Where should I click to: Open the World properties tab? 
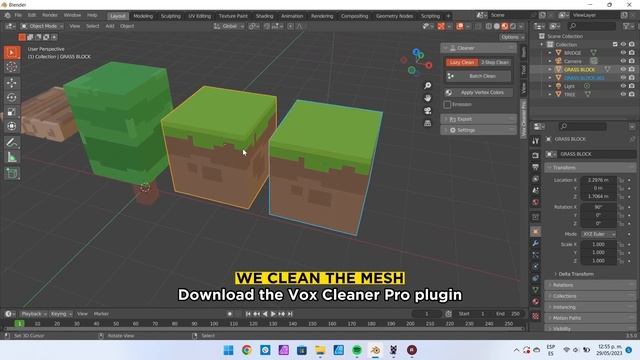[536, 202]
